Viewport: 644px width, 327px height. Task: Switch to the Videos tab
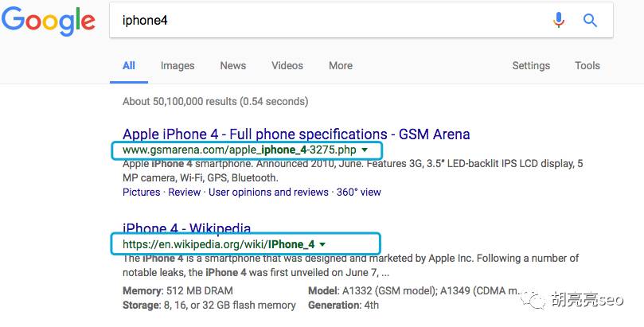(x=287, y=66)
